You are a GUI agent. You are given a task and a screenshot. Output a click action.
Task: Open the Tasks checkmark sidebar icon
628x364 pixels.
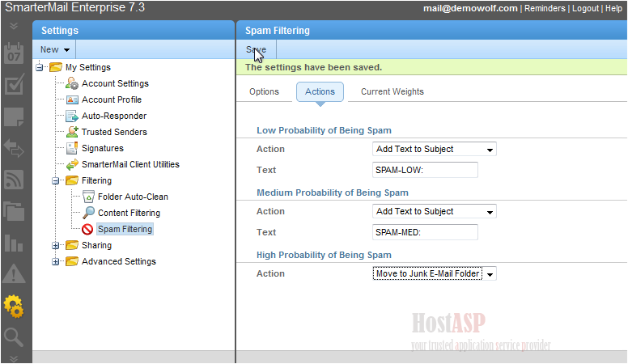14,84
